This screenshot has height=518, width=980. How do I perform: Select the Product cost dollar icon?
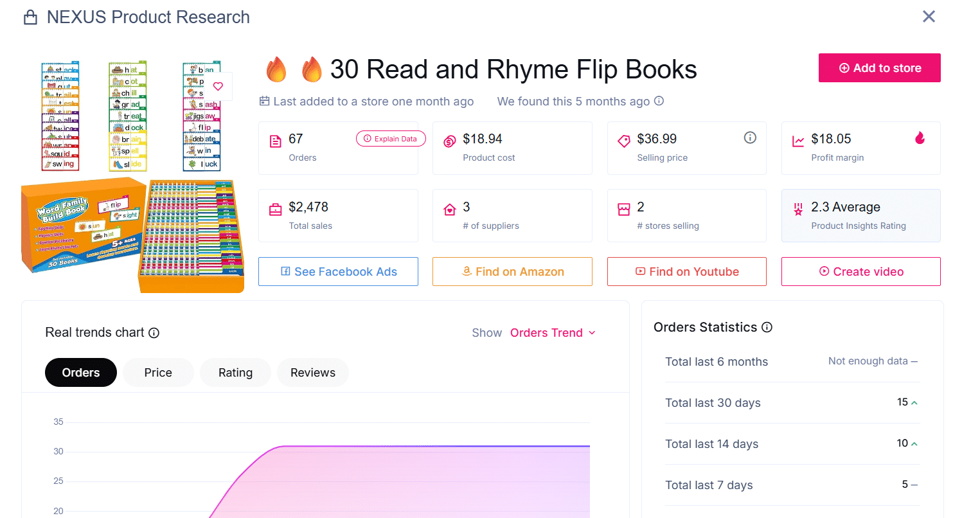coord(449,138)
